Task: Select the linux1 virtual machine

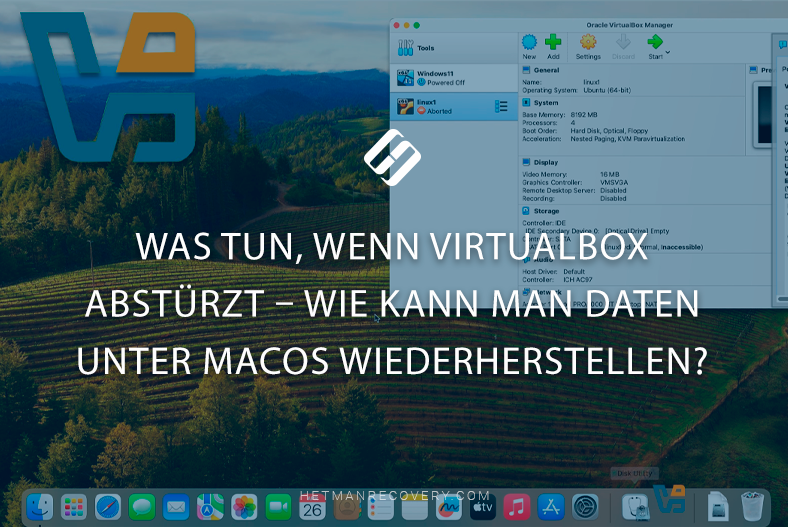Action: point(454,107)
